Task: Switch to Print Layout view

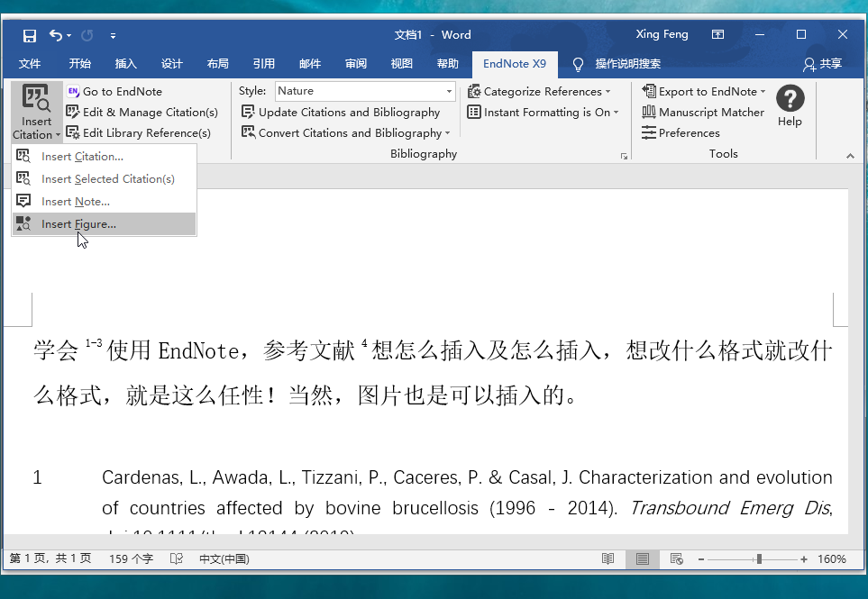Action: pos(642,558)
